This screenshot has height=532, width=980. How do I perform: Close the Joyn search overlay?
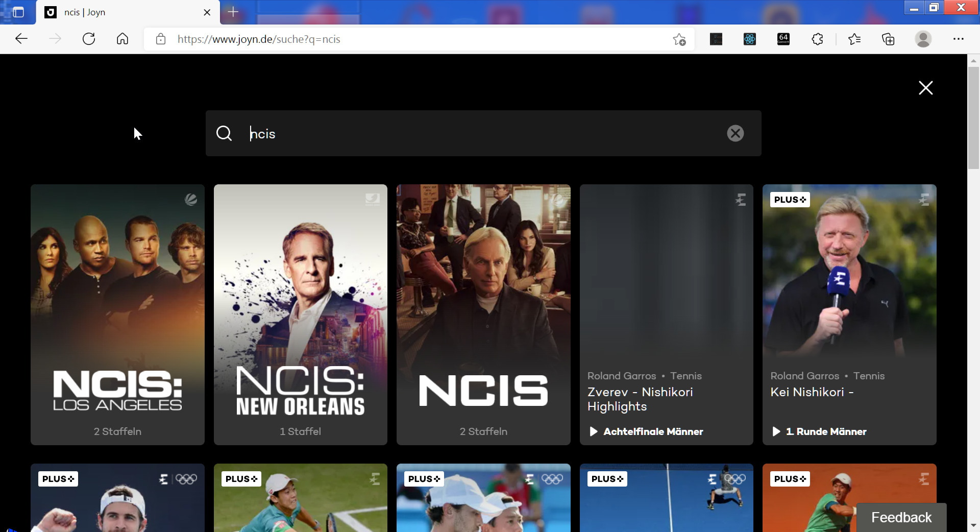tap(925, 88)
